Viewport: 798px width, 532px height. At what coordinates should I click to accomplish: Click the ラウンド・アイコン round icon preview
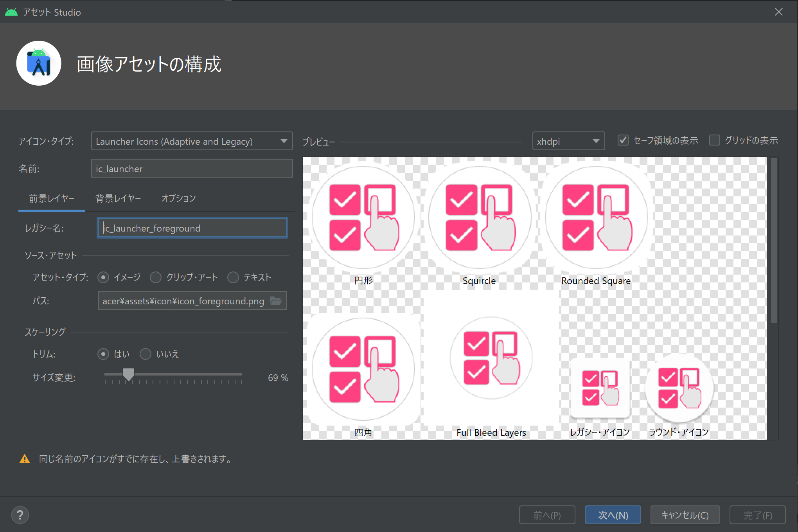click(x=679, y=388)
